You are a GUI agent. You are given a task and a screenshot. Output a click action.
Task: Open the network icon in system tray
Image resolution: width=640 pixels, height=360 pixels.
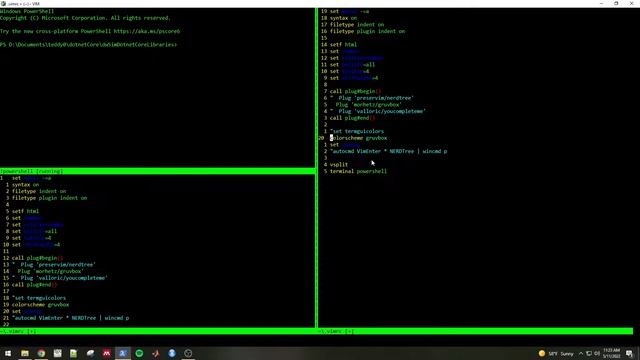click(x=589, y=353)
